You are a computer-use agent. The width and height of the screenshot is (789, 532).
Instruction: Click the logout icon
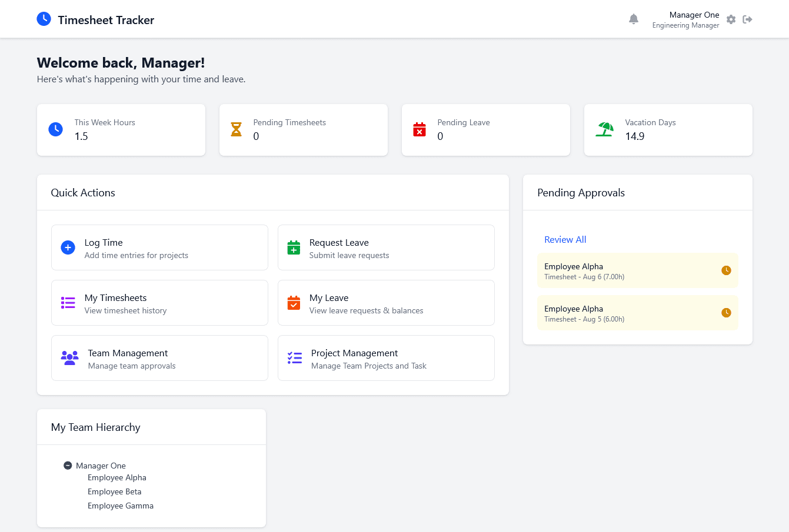pyautogui.click(x=747, y=19)
